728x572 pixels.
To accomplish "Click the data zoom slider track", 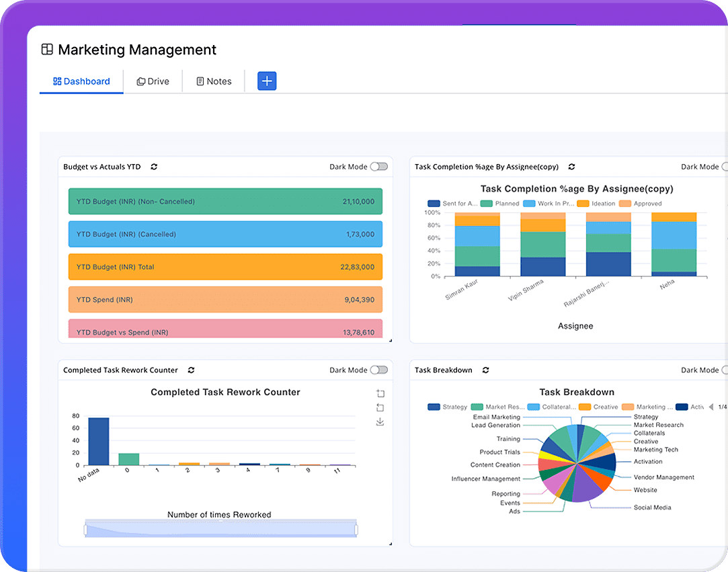I will [x=221, y=529].
